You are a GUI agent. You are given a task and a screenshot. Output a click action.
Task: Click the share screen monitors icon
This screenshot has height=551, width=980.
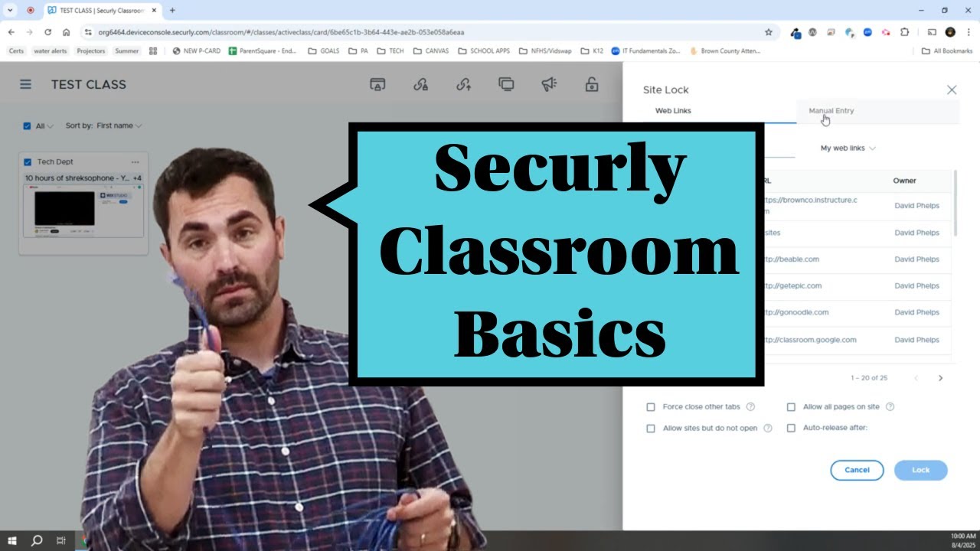pyautogui.click(x=506, y=84)
